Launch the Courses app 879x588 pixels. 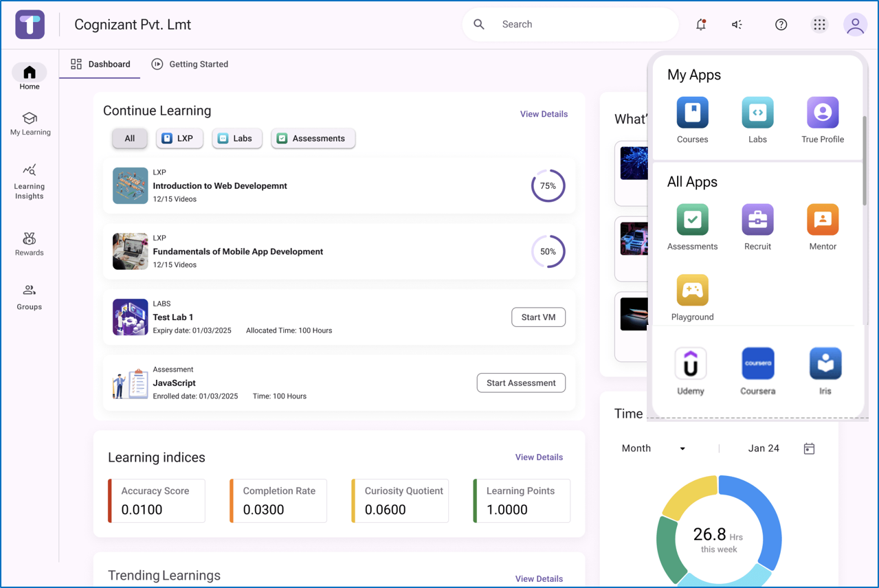click(692, 120)
